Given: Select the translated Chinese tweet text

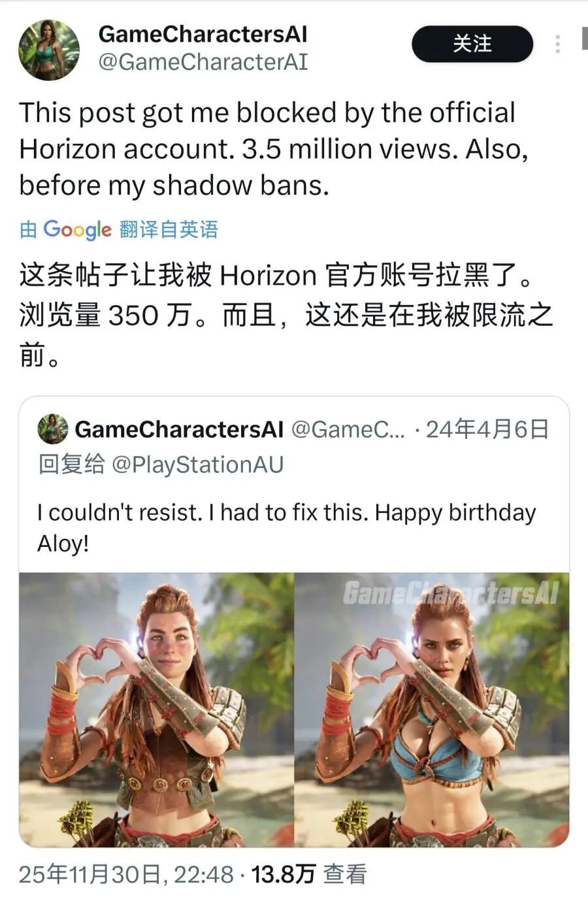Looking at the screenshot, I should tap(286, 316).
